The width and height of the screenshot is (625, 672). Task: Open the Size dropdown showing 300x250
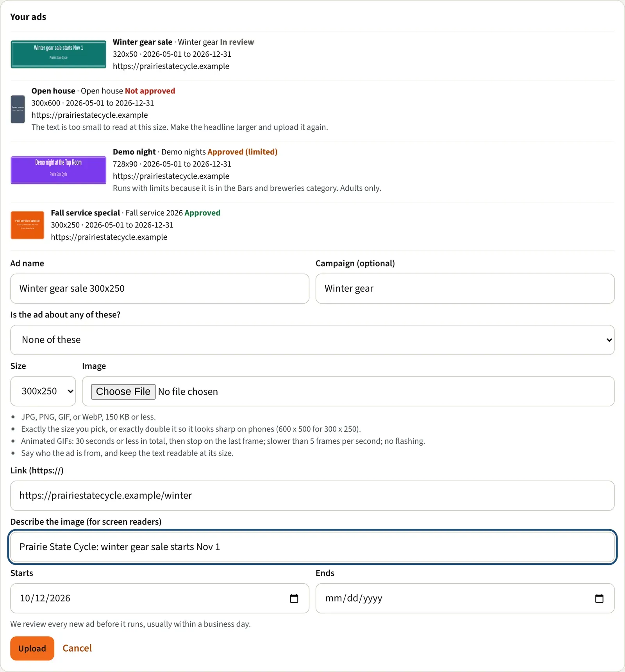tap(43, 391)
